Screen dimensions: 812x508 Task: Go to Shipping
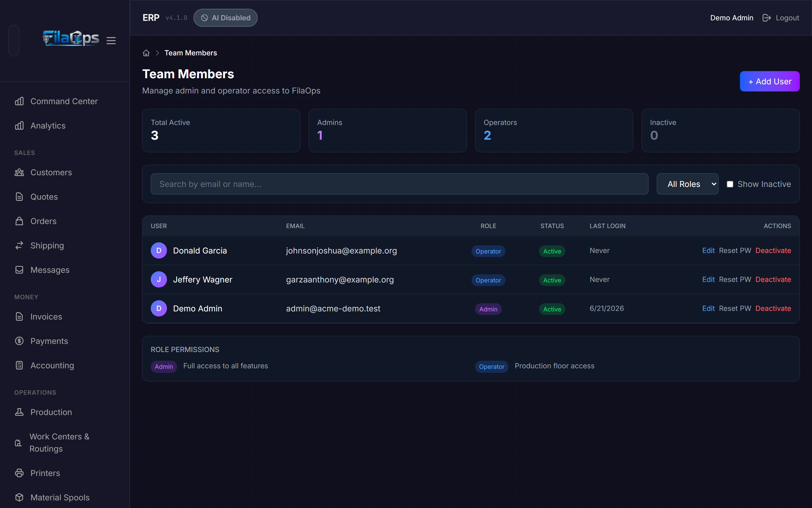(x=65, y=246)
